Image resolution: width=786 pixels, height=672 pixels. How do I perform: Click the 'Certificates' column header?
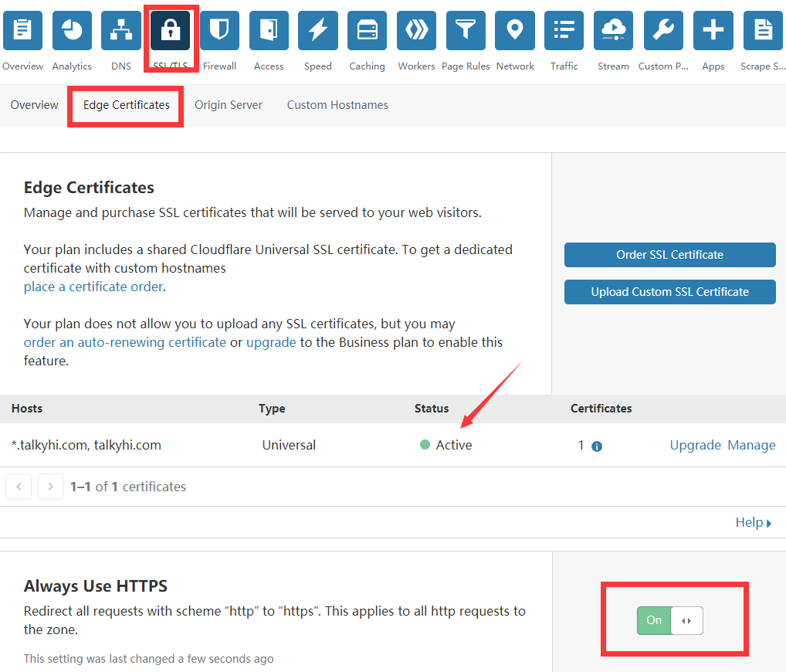(x=601, y=409)
